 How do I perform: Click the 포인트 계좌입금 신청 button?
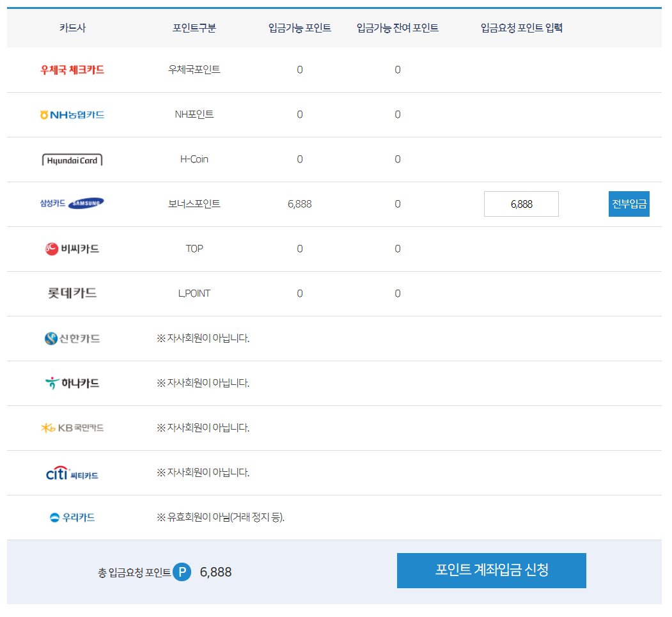(x=491, y=570)
